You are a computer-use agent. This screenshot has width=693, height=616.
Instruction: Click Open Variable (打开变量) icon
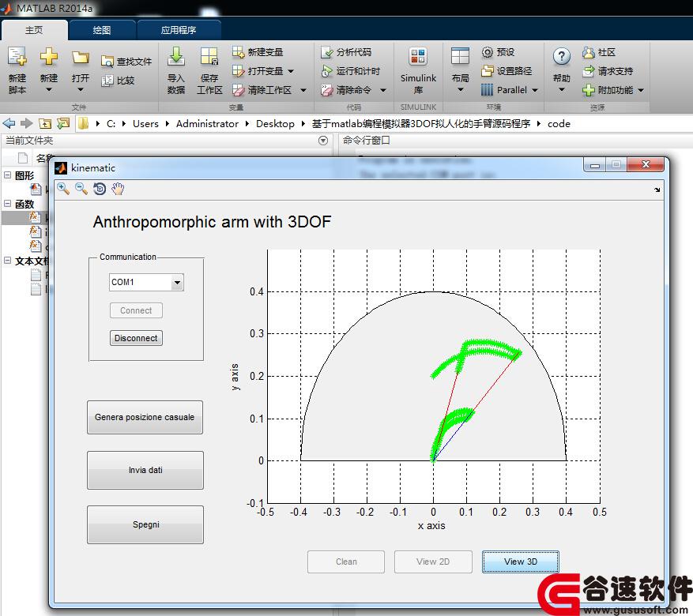[238, 70]
